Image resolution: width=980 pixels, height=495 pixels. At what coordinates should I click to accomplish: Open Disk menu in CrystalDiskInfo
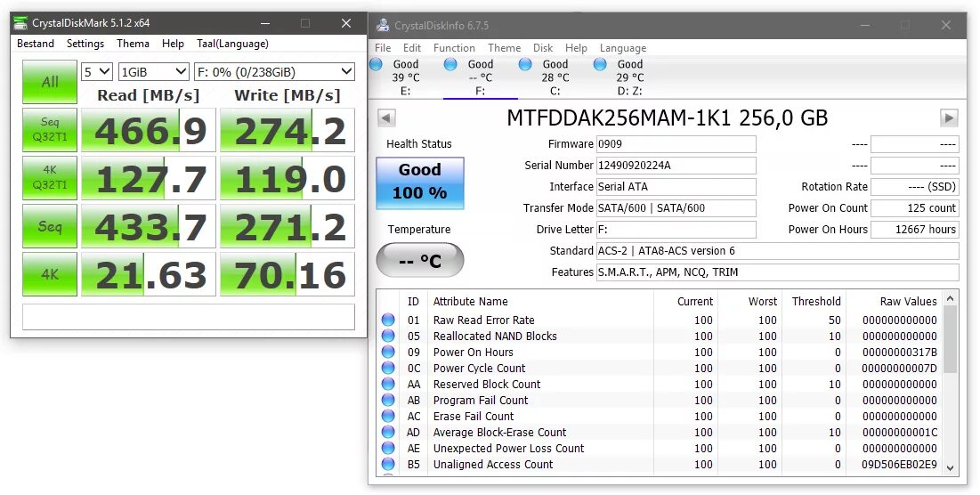click(543, 48)
